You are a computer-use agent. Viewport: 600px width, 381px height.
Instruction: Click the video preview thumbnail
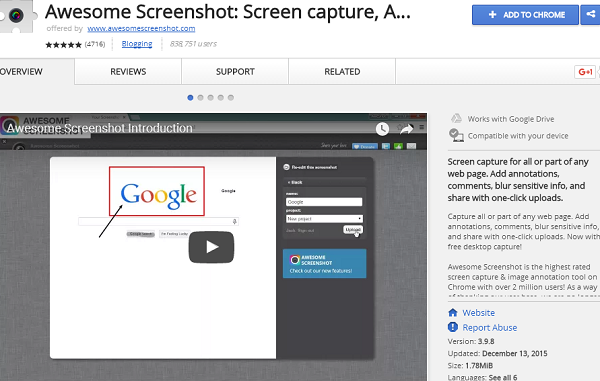(213, 247)
